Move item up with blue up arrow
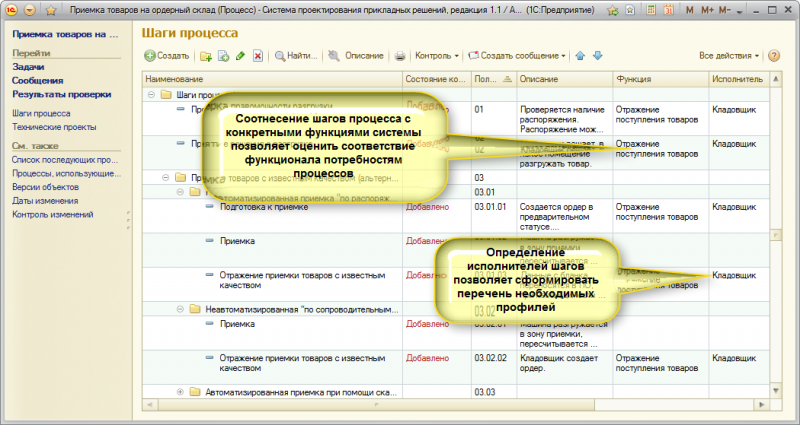The width and height of the screenshot is (800, 425). [x=580, y=56]
